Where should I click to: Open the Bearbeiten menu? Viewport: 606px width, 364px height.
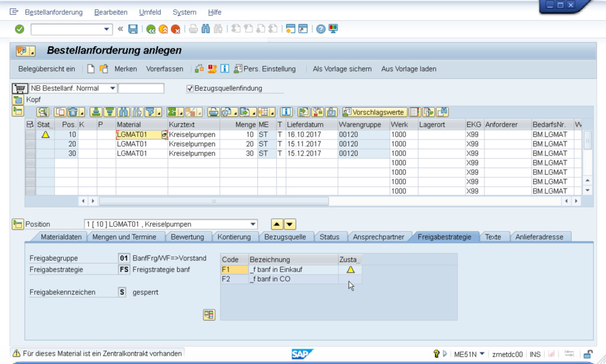[x=111, y=12]
